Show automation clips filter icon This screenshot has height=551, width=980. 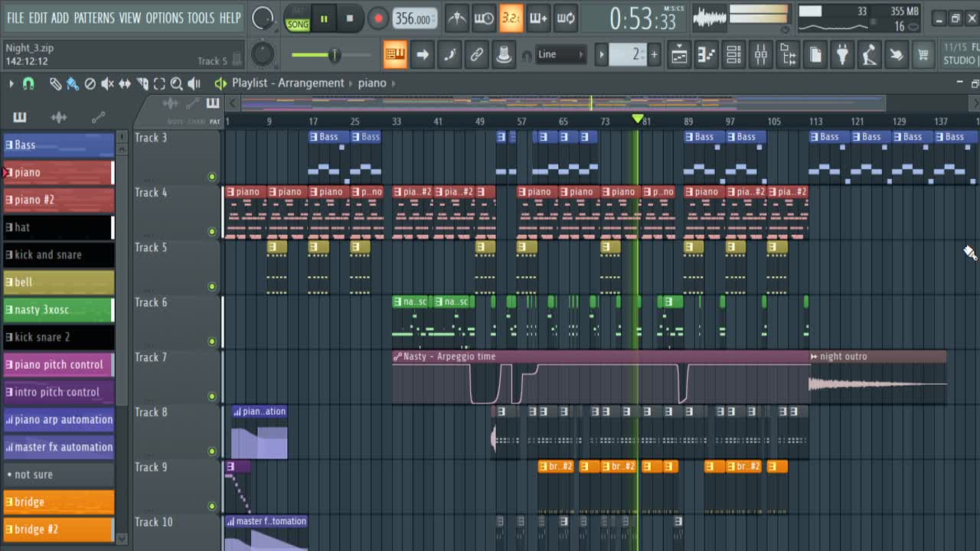pos(98,117)
